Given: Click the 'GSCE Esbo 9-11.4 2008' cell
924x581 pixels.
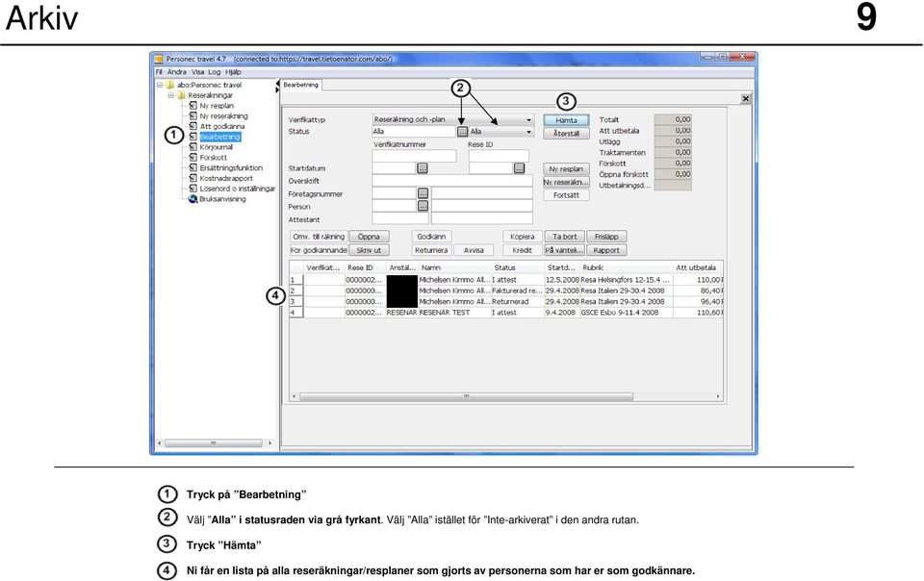Looking at the screenshot, I should click(x=626, y=313).
